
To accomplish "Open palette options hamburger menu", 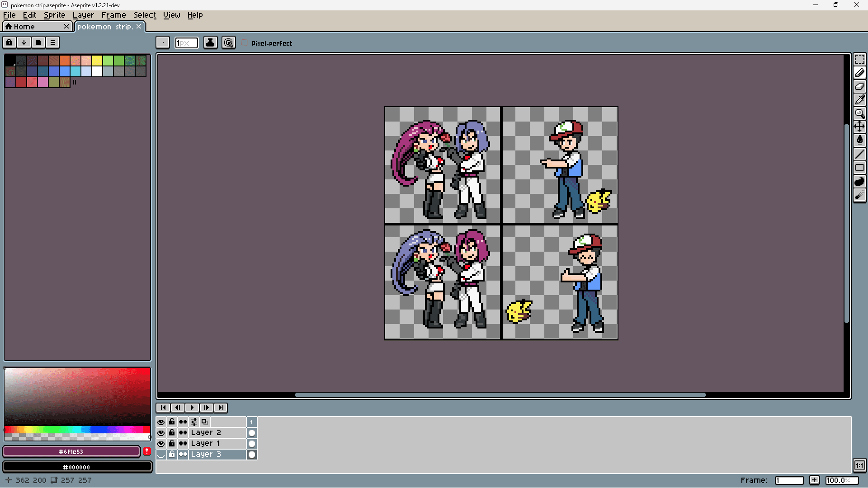I will pyautogui.click(x=53, y=42).
